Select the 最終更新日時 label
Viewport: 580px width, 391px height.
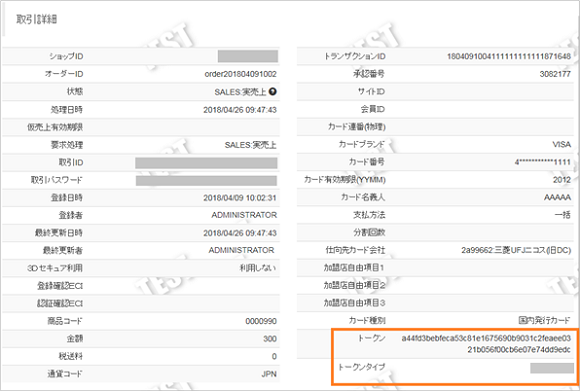pyautogui.click(x=59, y=233)
